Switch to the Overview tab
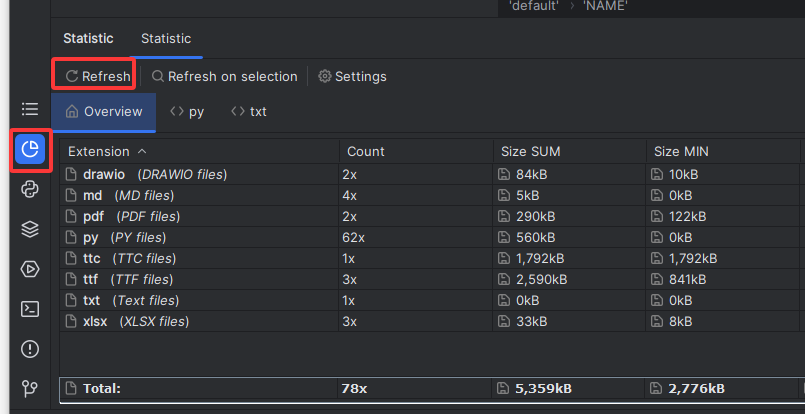This screenshot has width=805, height=414. click(x=104, y=112)
